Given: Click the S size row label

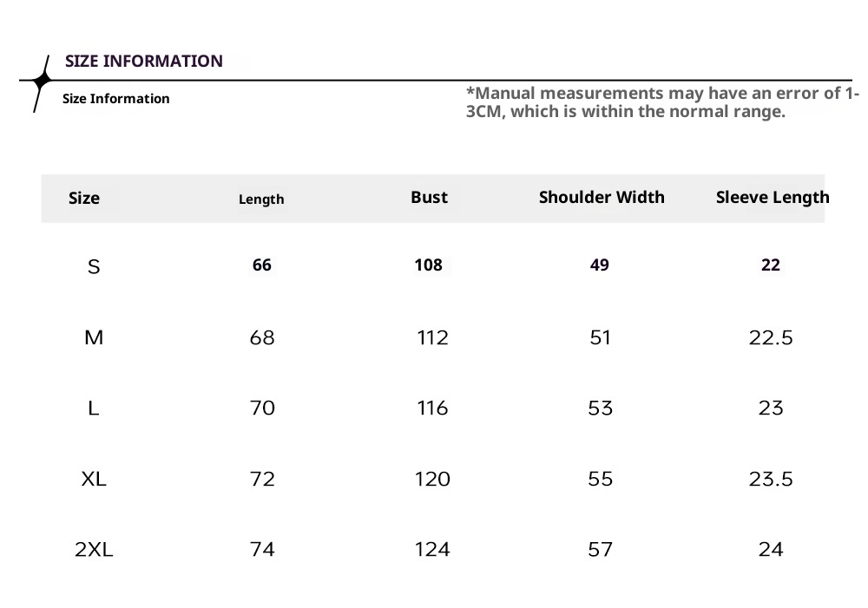Looking at the screenshot, I should coord(94,267).
